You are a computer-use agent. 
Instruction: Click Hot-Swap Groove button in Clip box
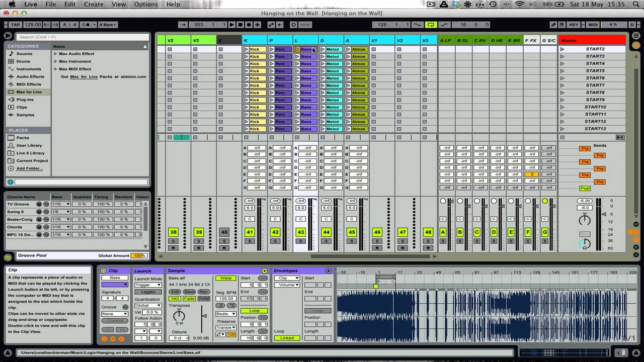[x=125, y=307]
